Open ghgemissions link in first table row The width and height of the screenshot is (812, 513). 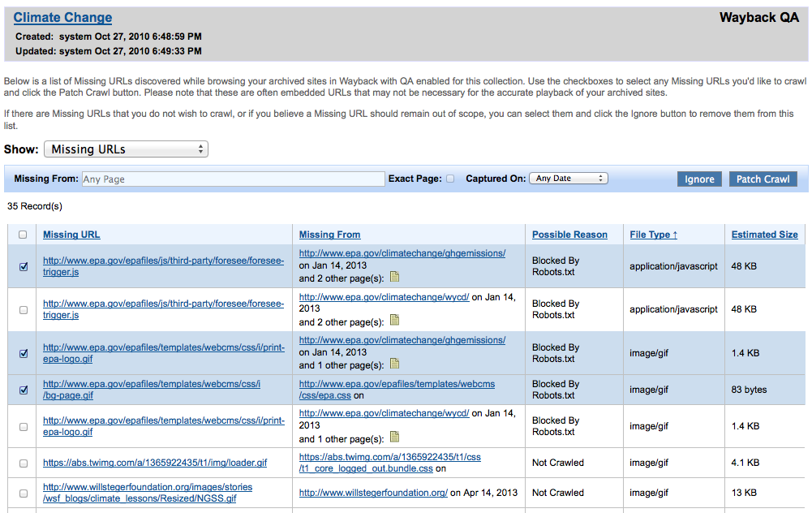pos(402,253)
